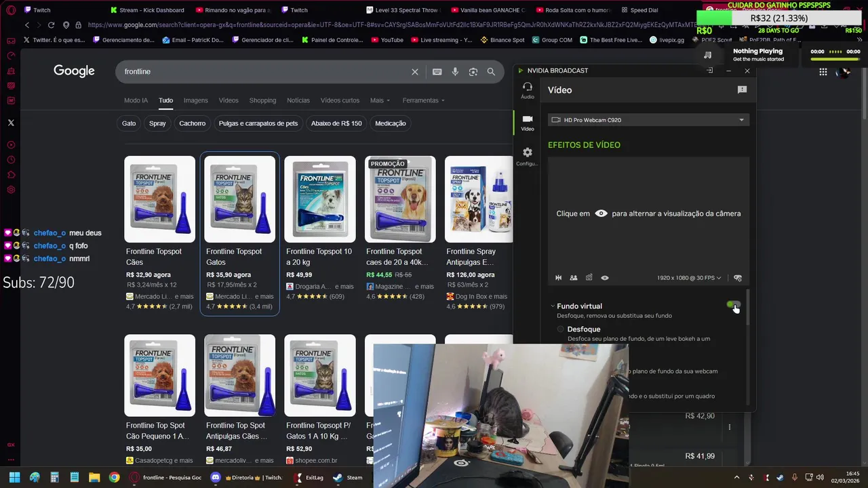Click the Google search magnifier icon
Image resolution: width=868 pixels, height=488 pixels.
[491, 72]
